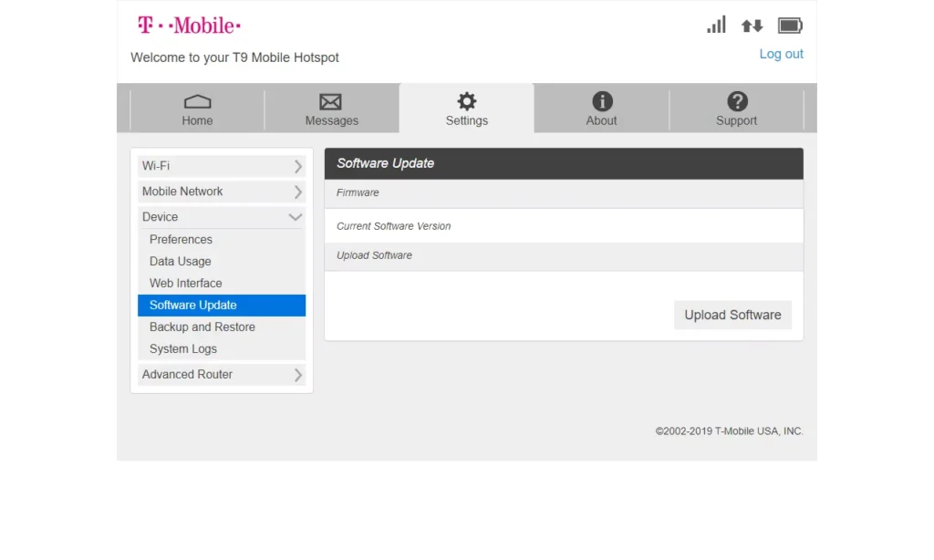Check the signal strength bars icon
The height and width of the screenshot is (560, 934).
[x=716, y=25]
